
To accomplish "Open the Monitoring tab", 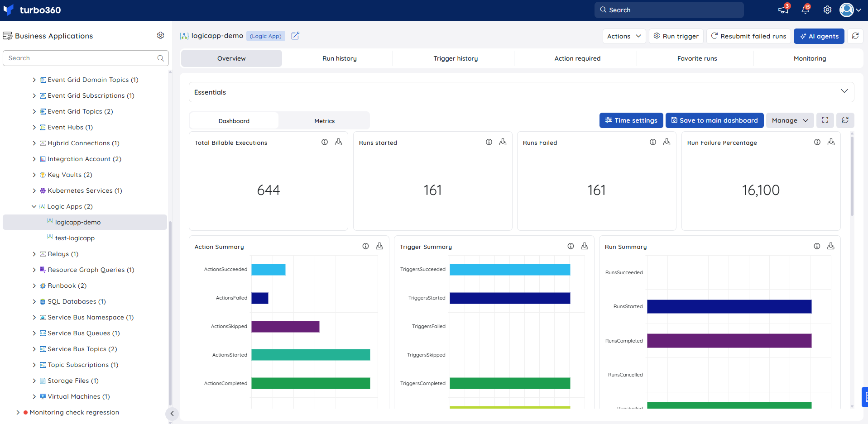I will 810,58.
